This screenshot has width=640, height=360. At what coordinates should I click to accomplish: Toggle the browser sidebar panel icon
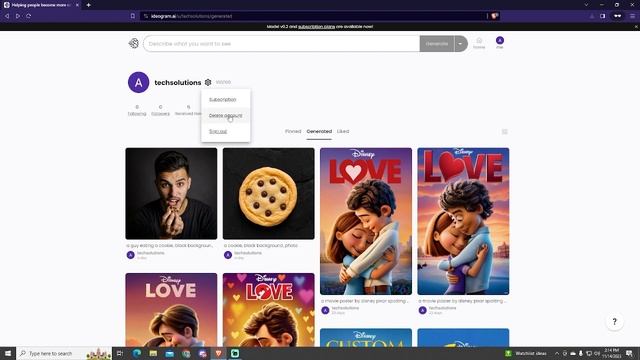pyautogui.click(x=602, y=16)
